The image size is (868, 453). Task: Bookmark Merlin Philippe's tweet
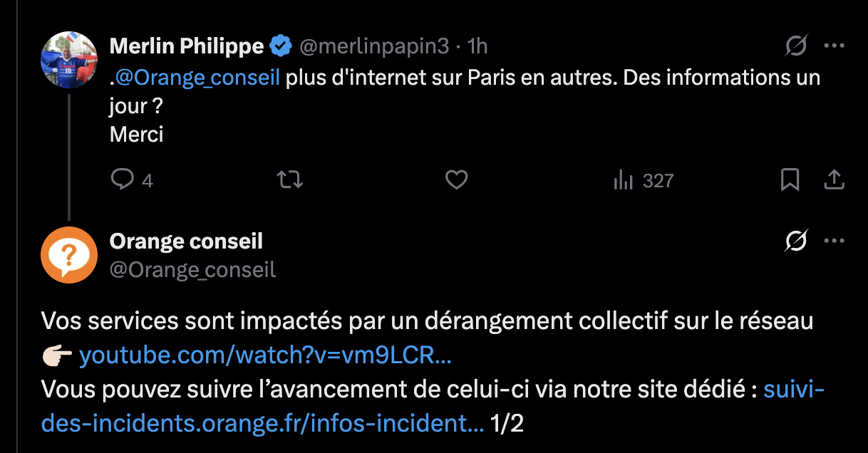tap(790, 180)
